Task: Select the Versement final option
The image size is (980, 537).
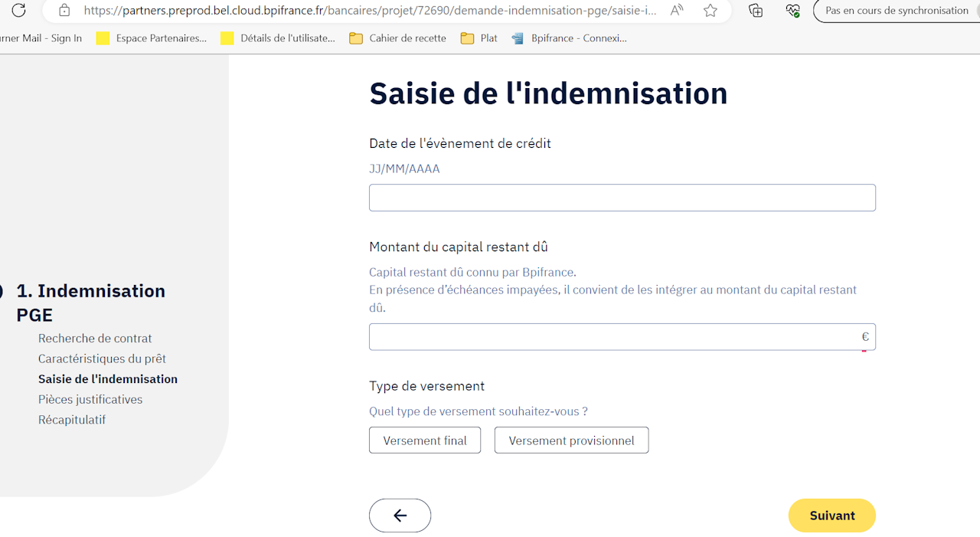Action: tap(425, 440)
